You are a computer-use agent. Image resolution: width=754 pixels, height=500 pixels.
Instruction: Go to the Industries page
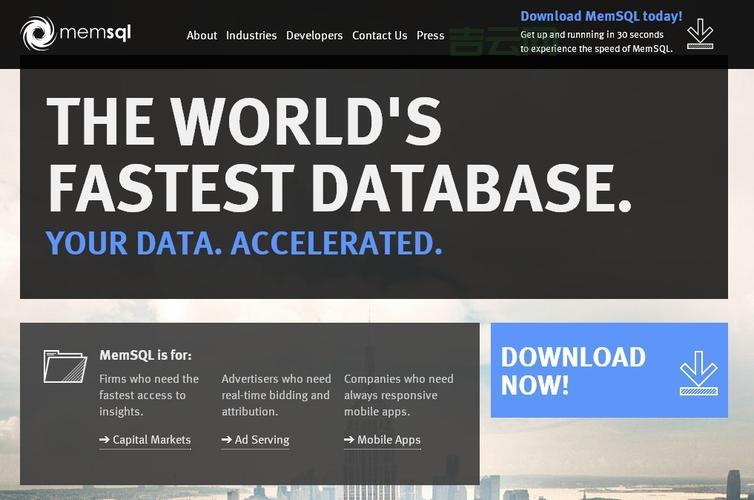[x=251, y=35]
